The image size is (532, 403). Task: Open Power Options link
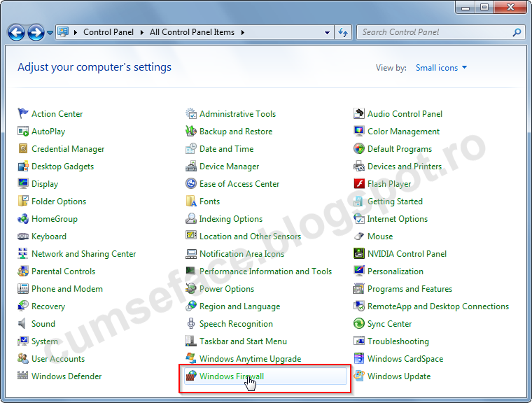pyautogui.click(x=227, y=289)
